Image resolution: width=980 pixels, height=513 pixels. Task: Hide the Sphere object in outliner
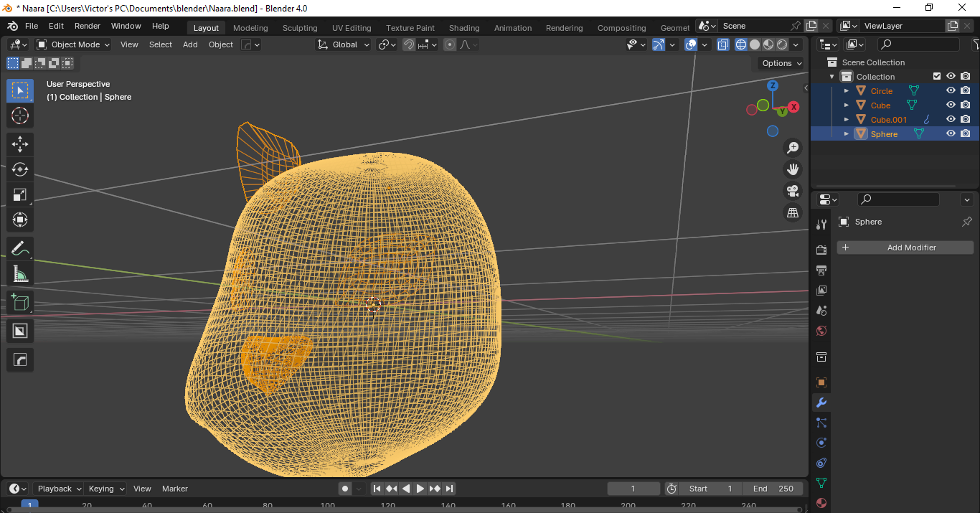click(951, 134)
